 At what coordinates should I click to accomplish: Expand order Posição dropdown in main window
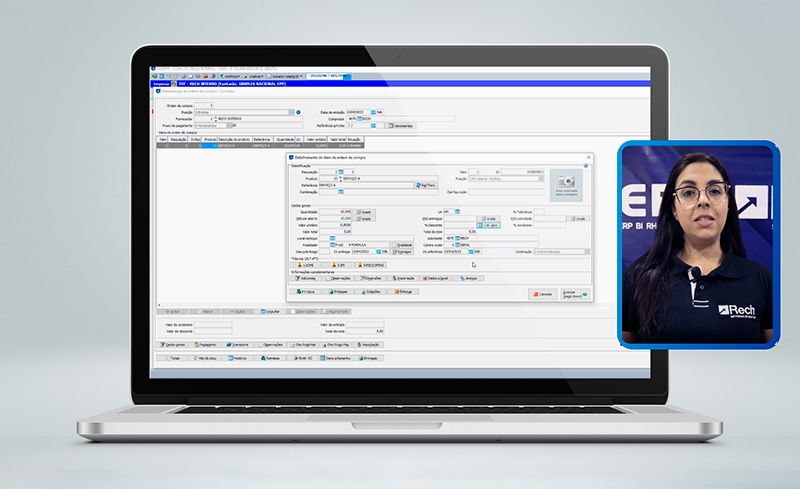[292, 112]
